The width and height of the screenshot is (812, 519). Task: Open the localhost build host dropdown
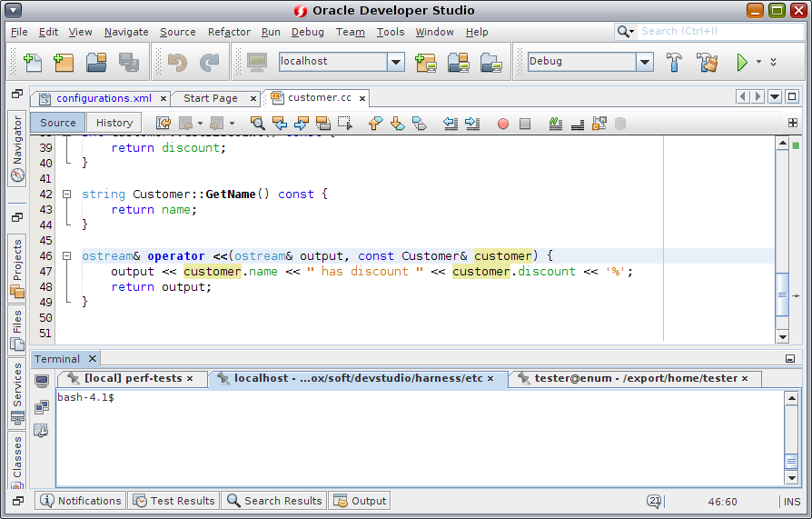[x=396, y=62]
